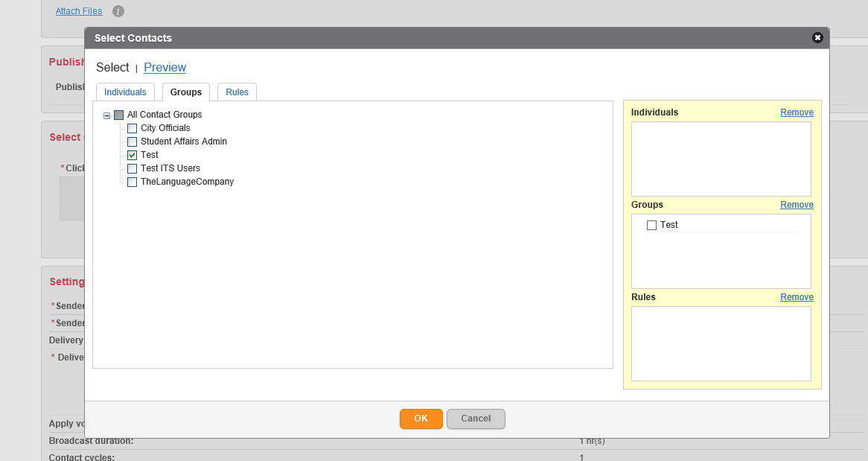Close the Select Contacts dialog

(x=817, y=38)
